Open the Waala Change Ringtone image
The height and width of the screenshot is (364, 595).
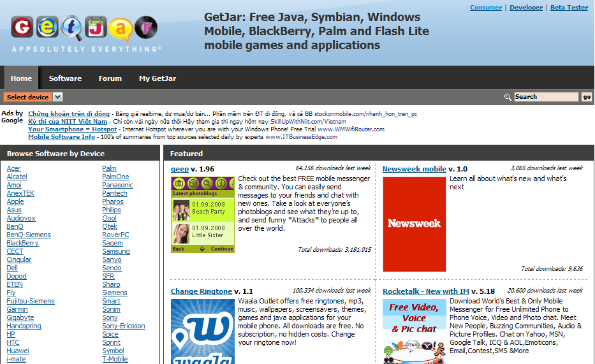point(203,331)
